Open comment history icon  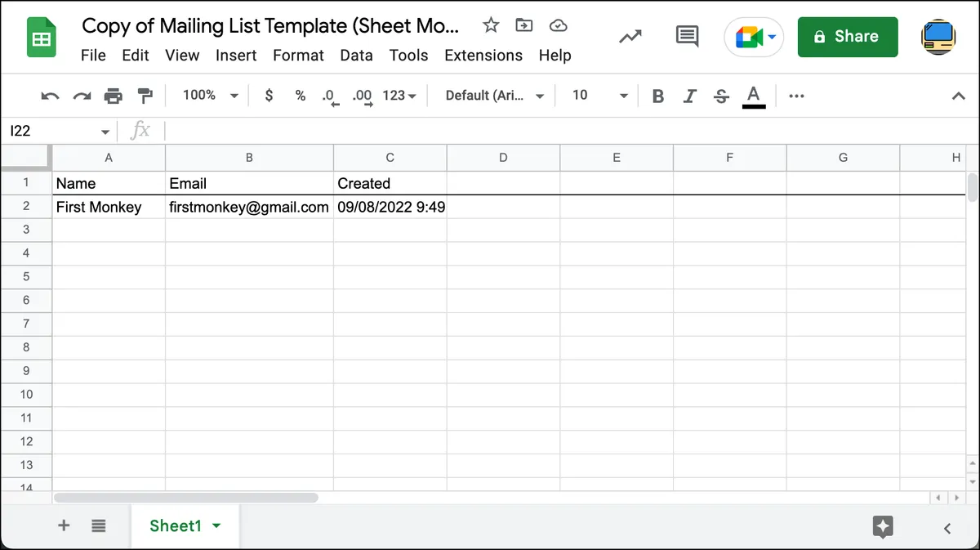tap(688, 37)
